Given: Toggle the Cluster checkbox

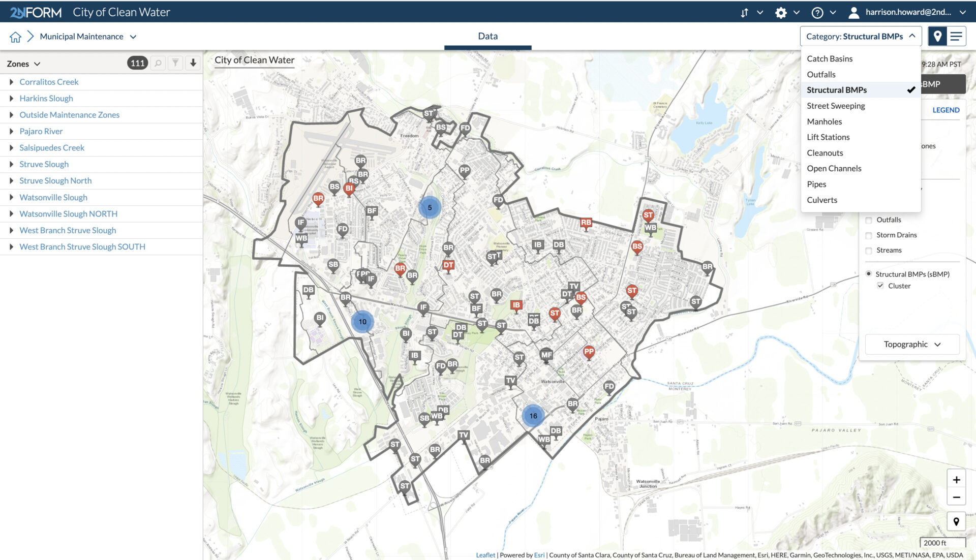Looking at the screenshot, I should coord(879,286).
